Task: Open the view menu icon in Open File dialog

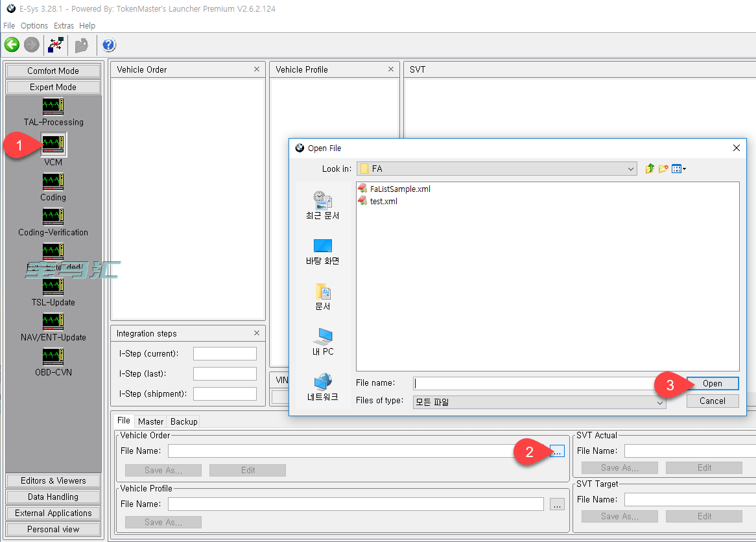Action: click(x=679, y=169)
